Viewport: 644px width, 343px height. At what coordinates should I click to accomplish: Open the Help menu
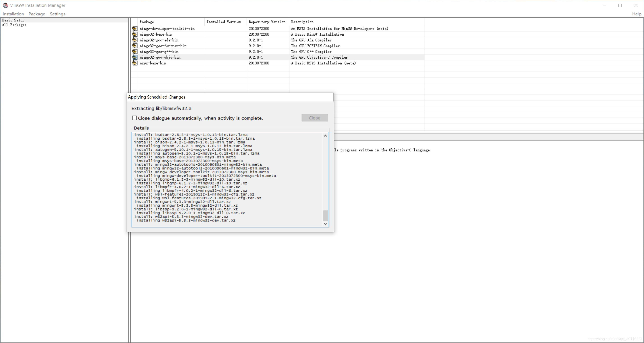click(637, 14)
